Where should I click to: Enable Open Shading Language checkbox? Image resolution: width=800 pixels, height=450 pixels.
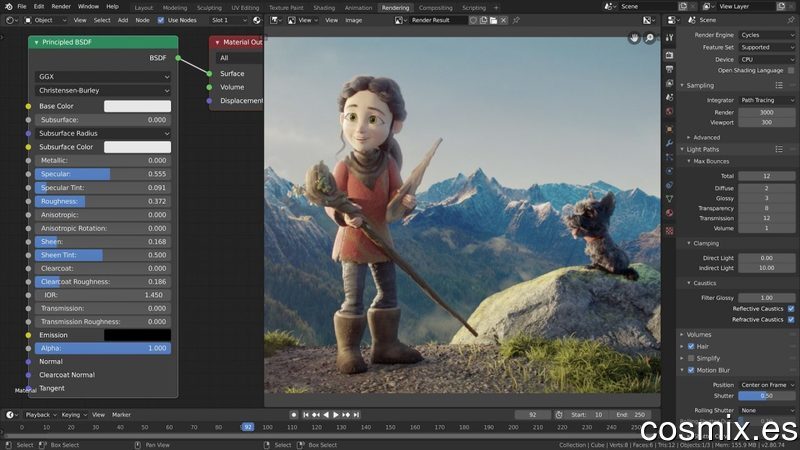[791, 70]
